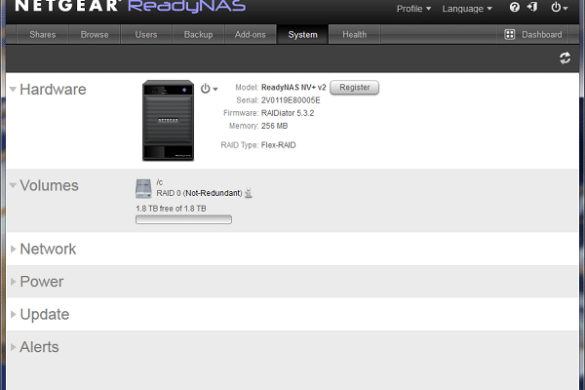Click the logout door icon in header
This screenshot has height=390, width=585.
532,7
